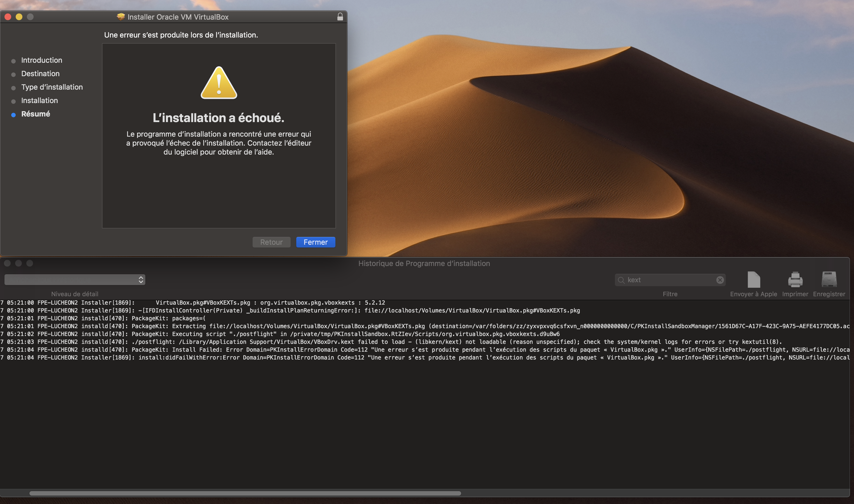Close the installer with the red button
The height and width of the screenshot is (504, 854).
[x=8, y=17]
